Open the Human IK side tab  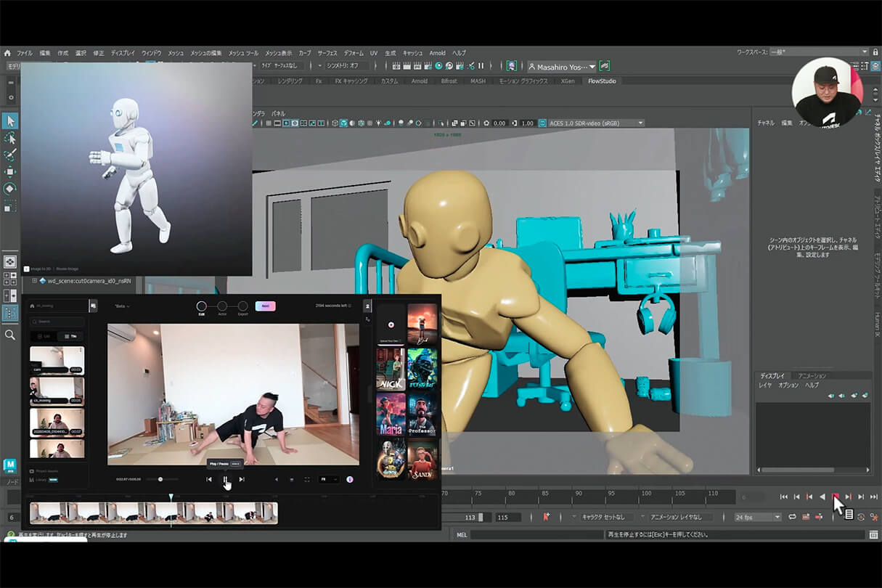pyautogui.click(x=876, y=323)
